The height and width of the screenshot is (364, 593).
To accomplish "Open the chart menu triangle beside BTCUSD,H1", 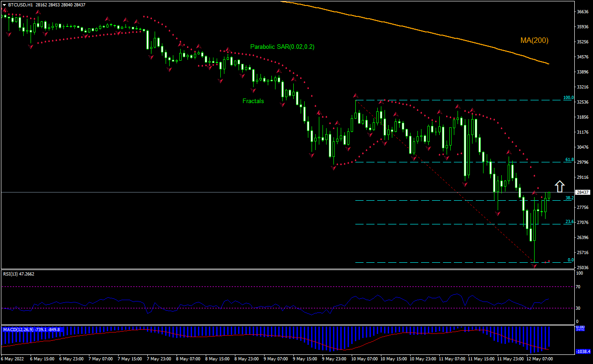I will (4, 5).
